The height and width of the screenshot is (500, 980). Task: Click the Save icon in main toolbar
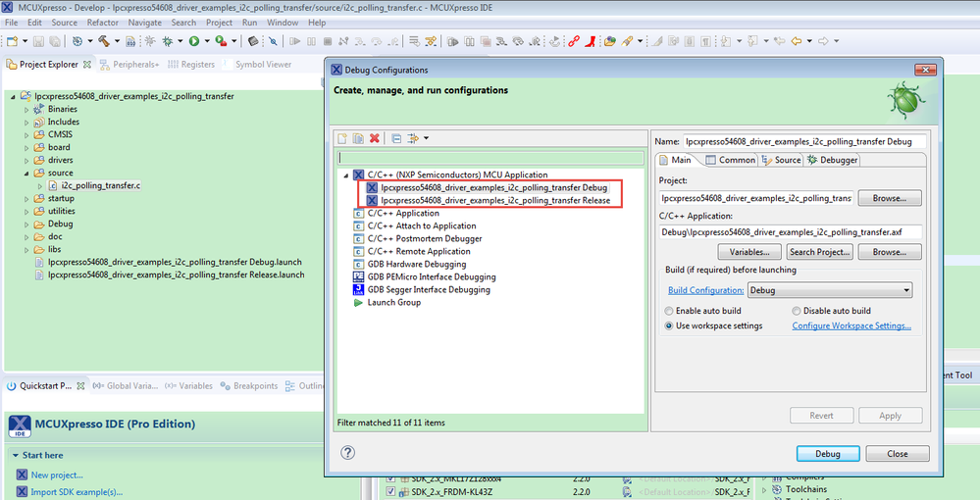[x=39, y=41]
